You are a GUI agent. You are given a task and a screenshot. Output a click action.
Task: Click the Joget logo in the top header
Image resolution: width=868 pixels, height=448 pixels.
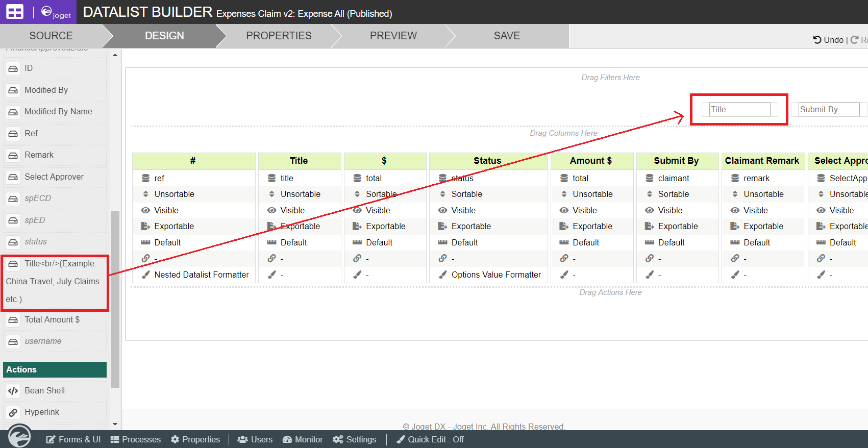(56, 12)
